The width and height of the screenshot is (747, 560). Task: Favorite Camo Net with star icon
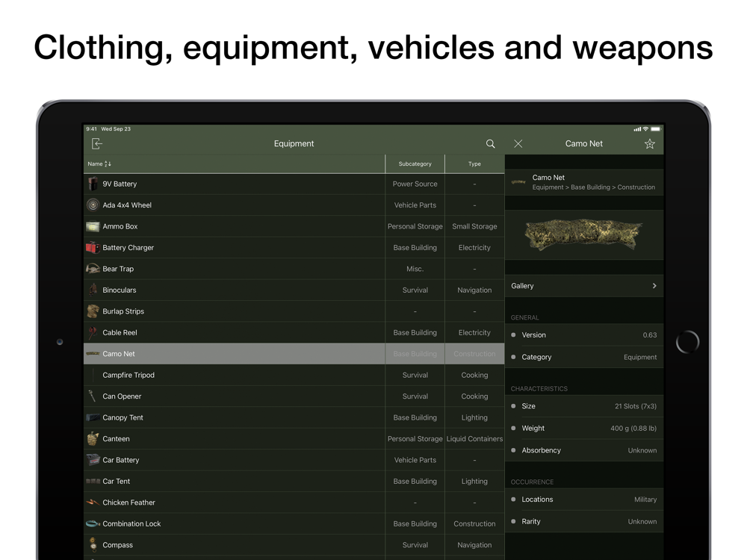coord(649,143)
